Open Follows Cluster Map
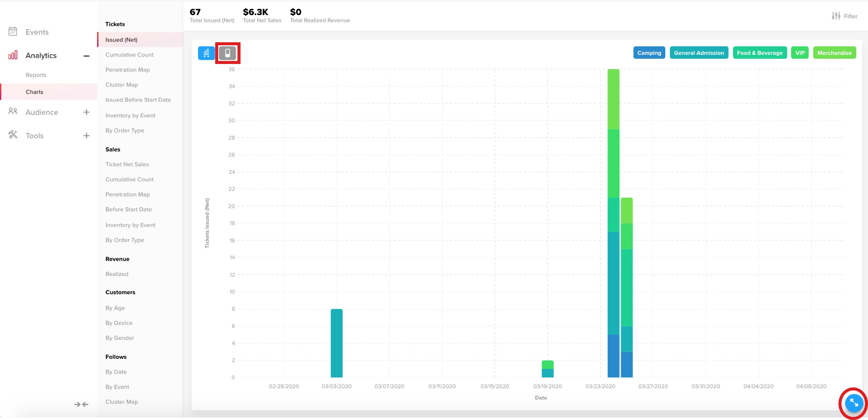Screen dimensions: 868x420 (x=121, y=402)
